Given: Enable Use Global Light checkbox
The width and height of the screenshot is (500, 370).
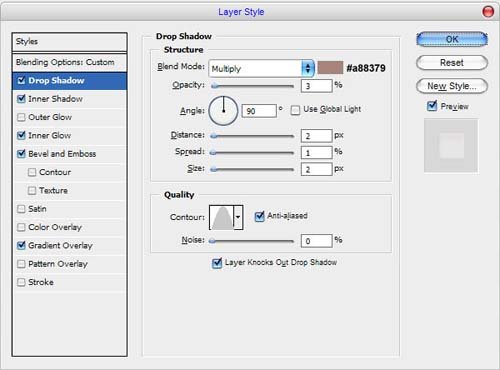Looking at the screenshot, I should coord(295,110).
